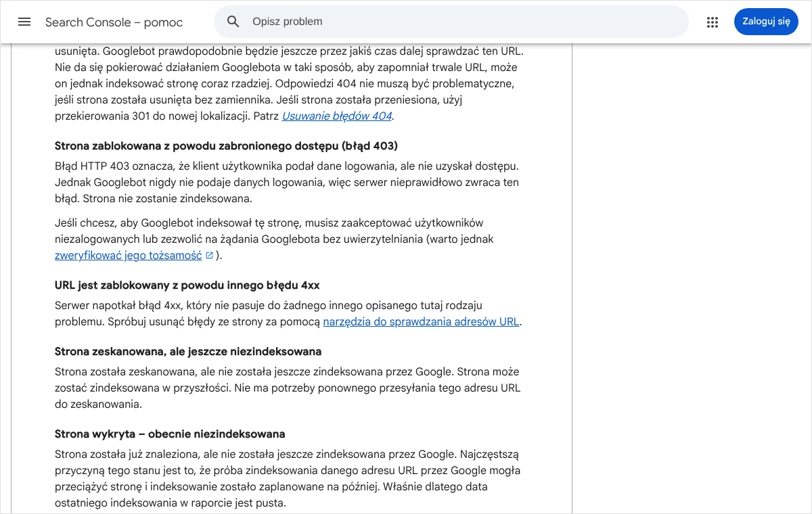
Task: Open the hamburger main menu
Action: (24, 22)
